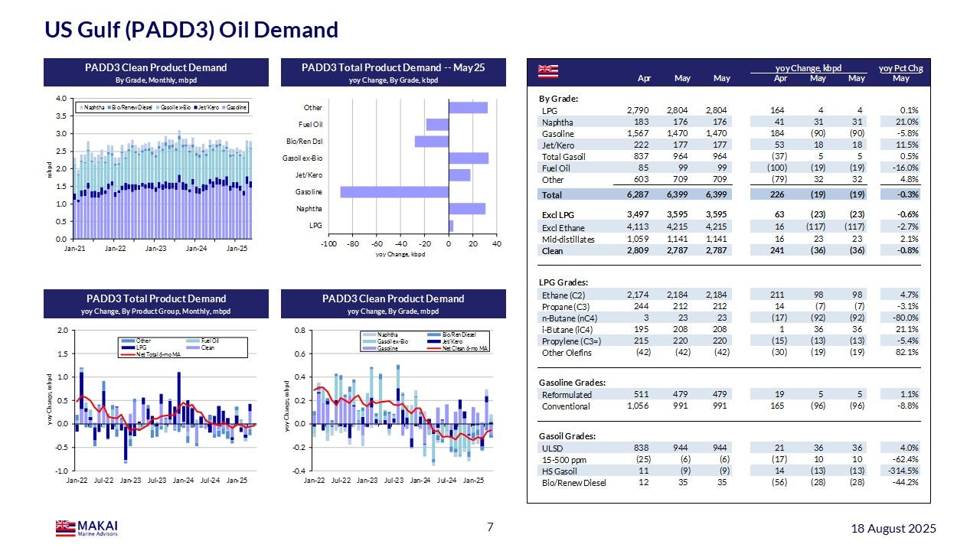The height and width of the screenshot is (551, 980).
Task: Click the 82.1% value in the Other Olefins row
Action: pyautogui.click(x=906, y=353)
